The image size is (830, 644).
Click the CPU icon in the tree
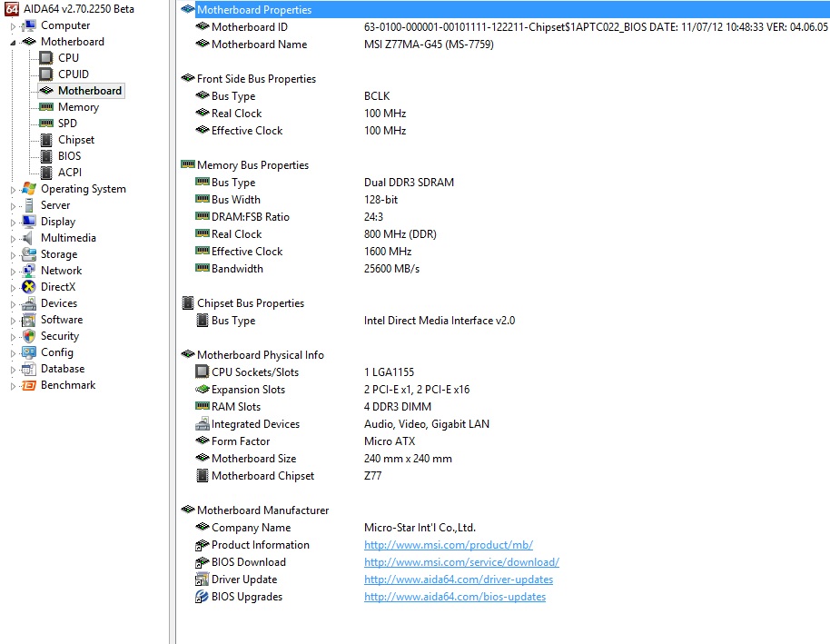click(45, 58)
